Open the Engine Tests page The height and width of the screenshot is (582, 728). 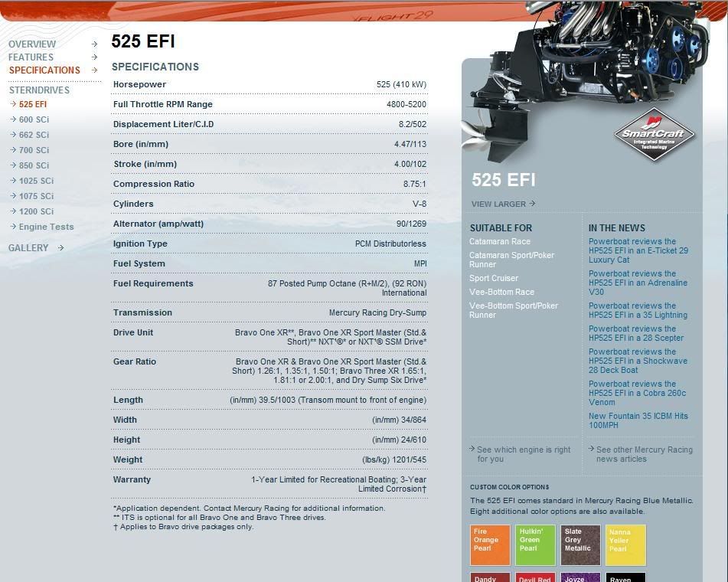tap(46, 227)
